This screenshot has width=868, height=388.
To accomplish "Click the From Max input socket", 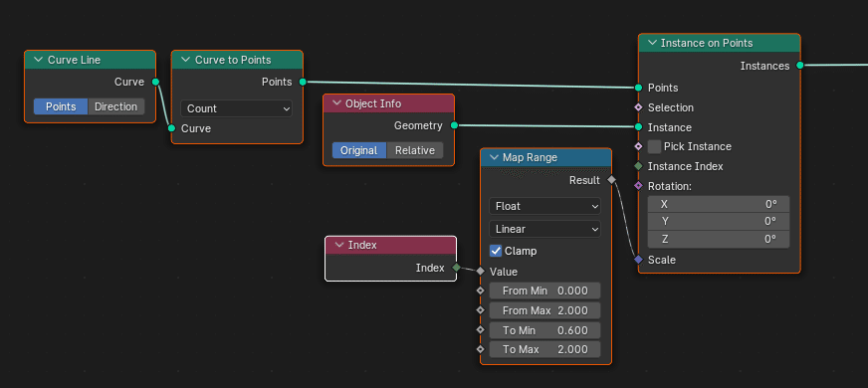I will (480, 310).
